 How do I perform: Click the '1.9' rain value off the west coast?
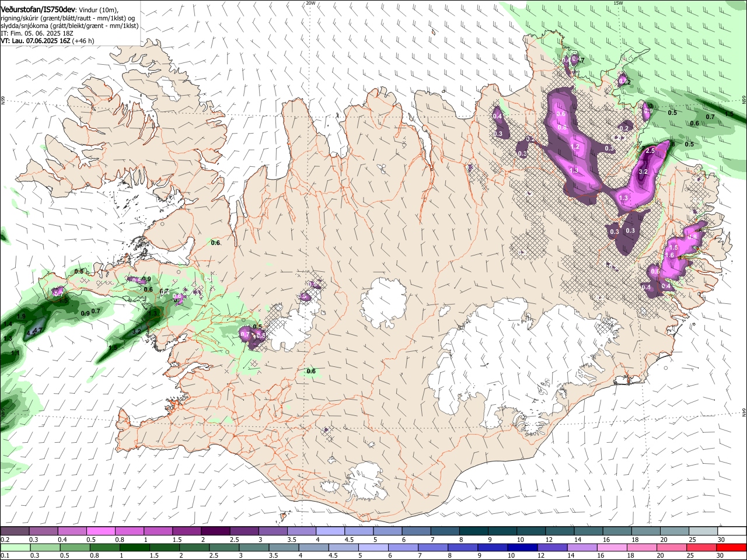(22, 316)
